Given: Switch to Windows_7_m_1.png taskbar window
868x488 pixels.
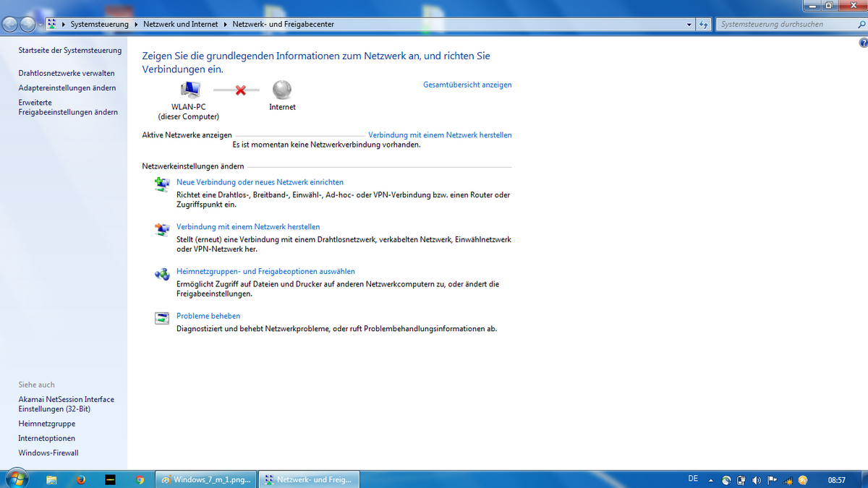Looking at the screenshot, I should pos(207,479).
